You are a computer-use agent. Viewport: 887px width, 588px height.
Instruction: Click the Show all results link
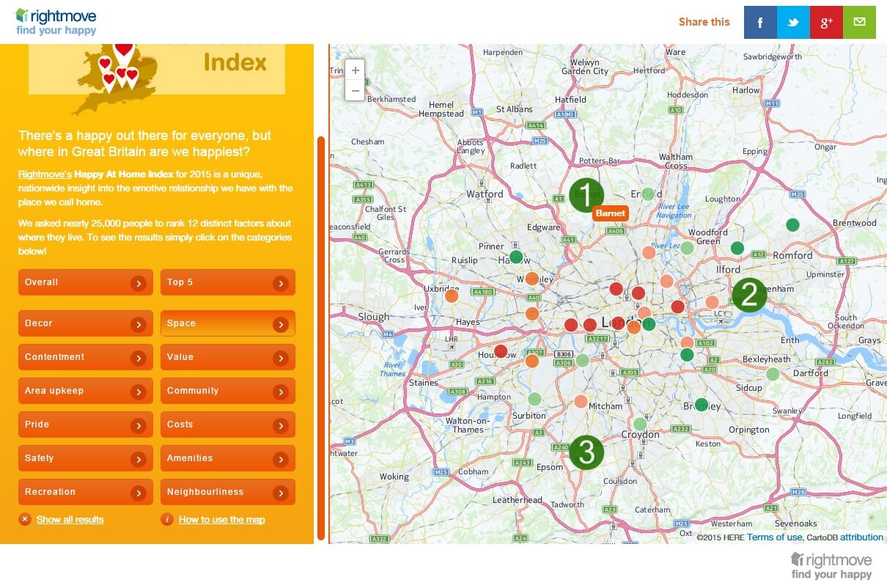[x=70, y=520]
